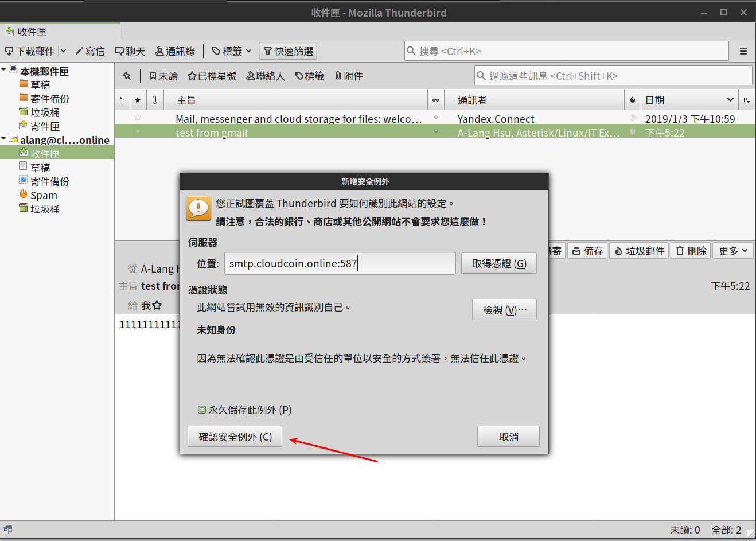Select the 'test from gmail' message row
This screenshot has width=756, height=541.
[x=435, y=132]
